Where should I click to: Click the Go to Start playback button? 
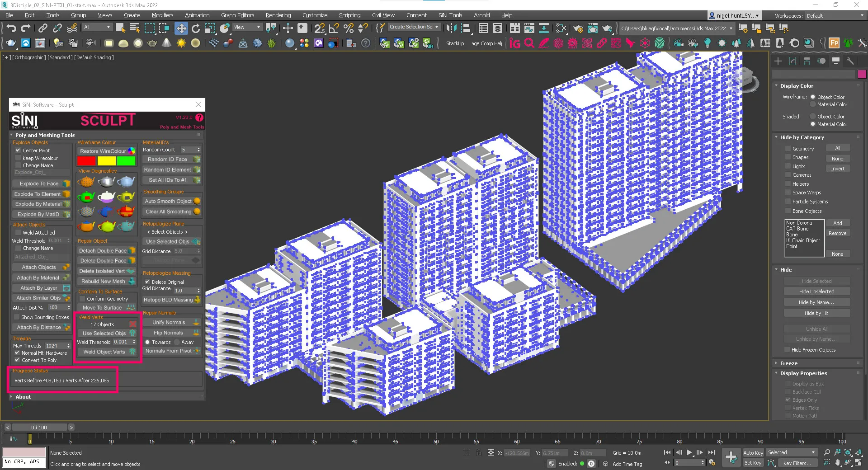click(667, 452)
